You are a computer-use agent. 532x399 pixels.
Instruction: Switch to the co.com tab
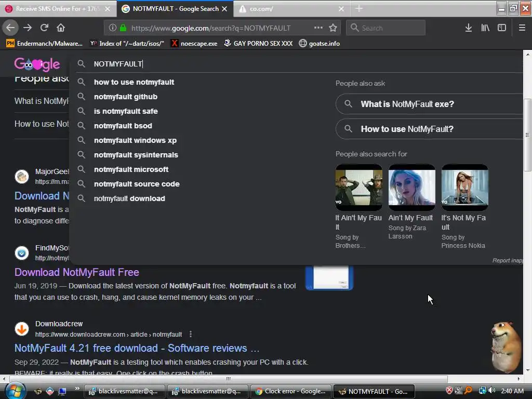click(292, 9)
